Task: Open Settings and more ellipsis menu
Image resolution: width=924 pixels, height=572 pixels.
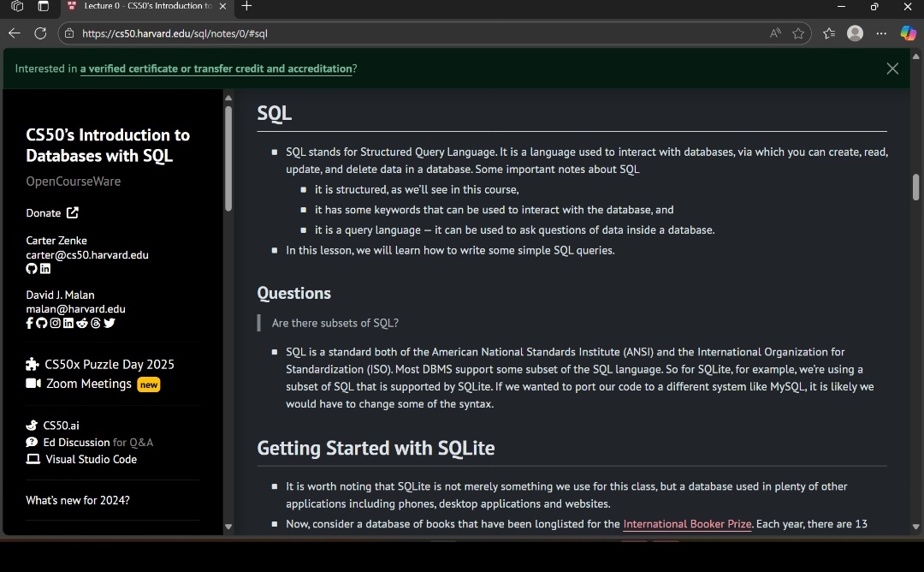Action: point(881,33)
